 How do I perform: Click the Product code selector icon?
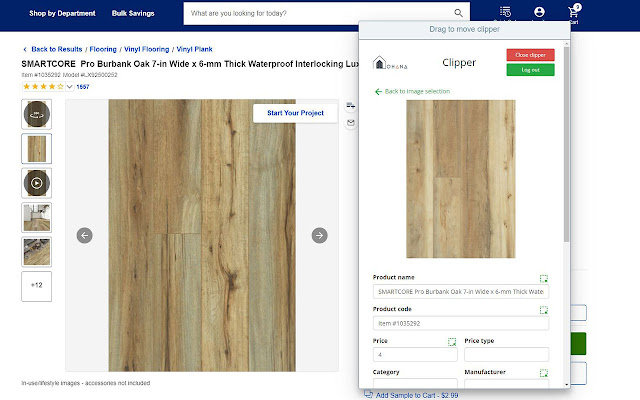[544, 310]
